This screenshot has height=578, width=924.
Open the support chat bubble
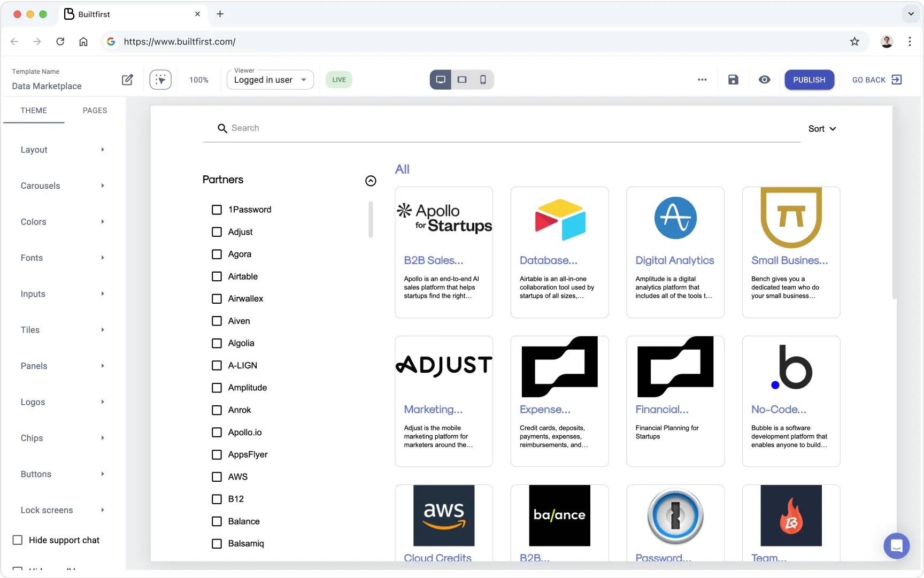[897, 546]
